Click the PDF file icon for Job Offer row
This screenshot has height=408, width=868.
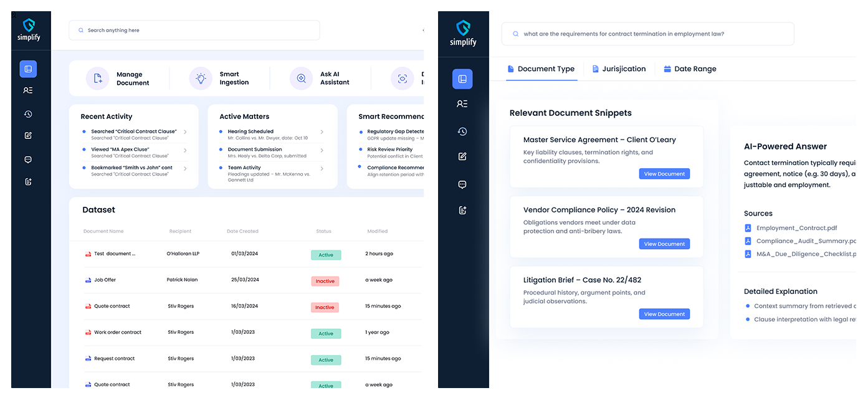pos(88,280)
